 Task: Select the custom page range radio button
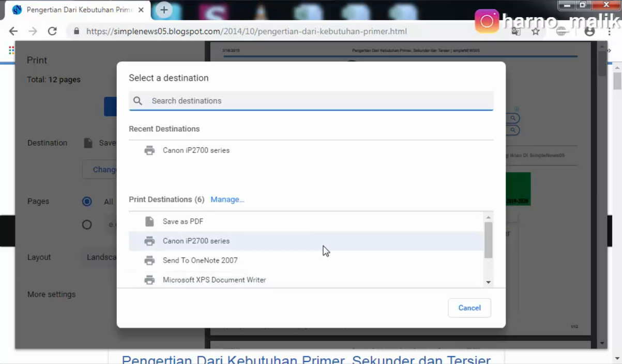coord(87,224)
